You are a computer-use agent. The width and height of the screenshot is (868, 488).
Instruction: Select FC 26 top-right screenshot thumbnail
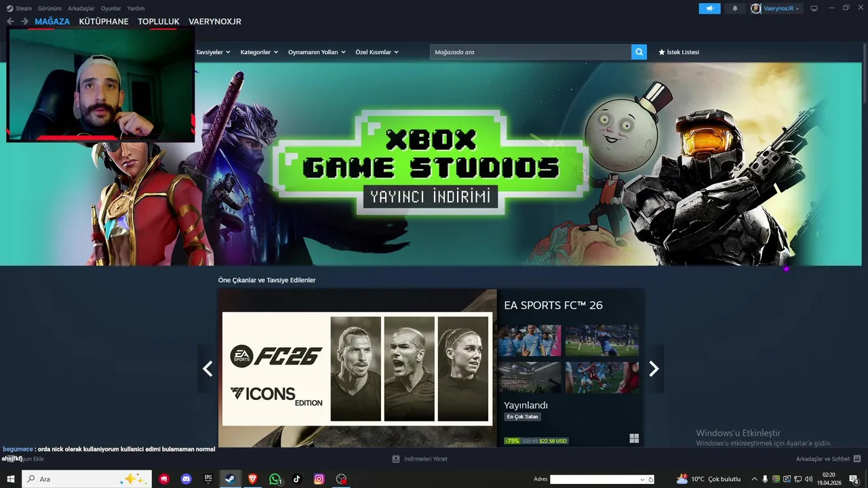[x=602, y=340]
